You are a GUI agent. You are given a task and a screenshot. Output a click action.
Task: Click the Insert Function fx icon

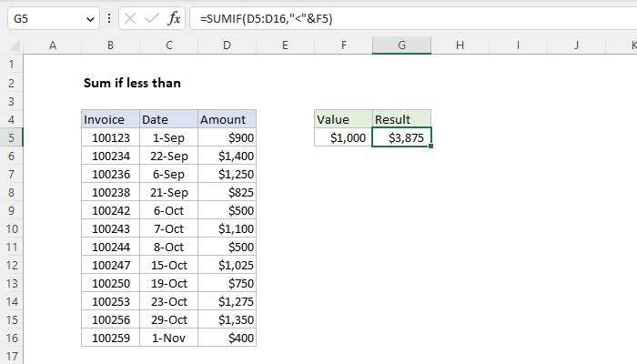click(174, 18)
